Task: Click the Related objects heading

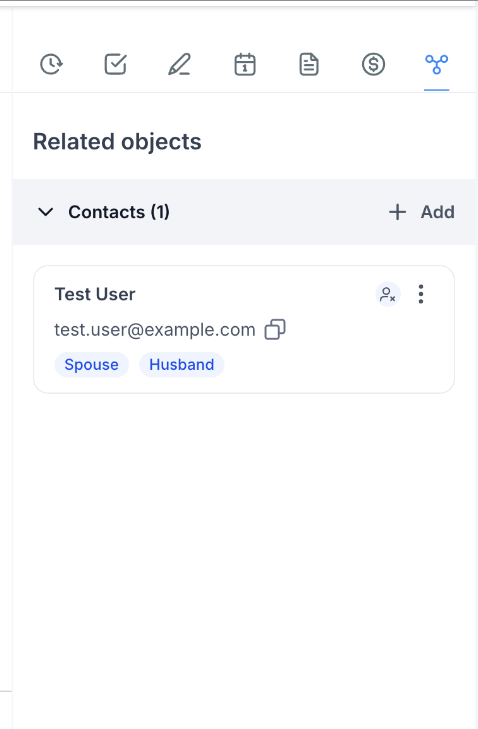Action: point(117,142)
